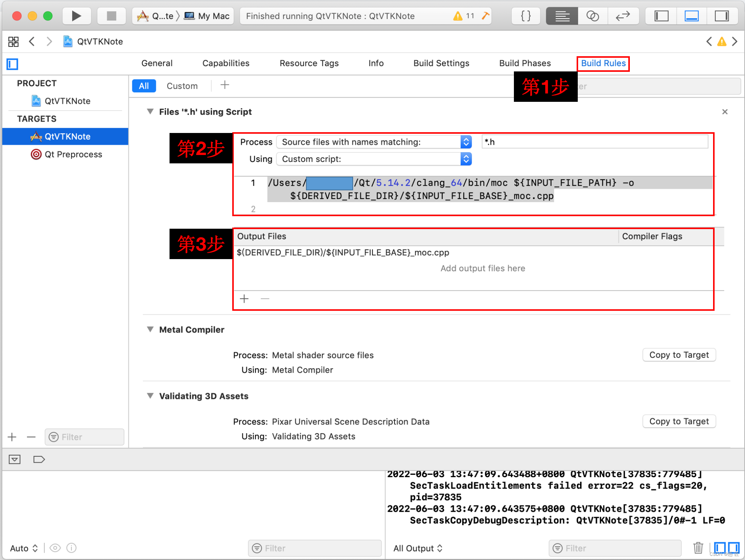This screenshot has height=560, width=745.
Task: Toggle the Inspectors right panel
Action: click(x=721, y=16)
